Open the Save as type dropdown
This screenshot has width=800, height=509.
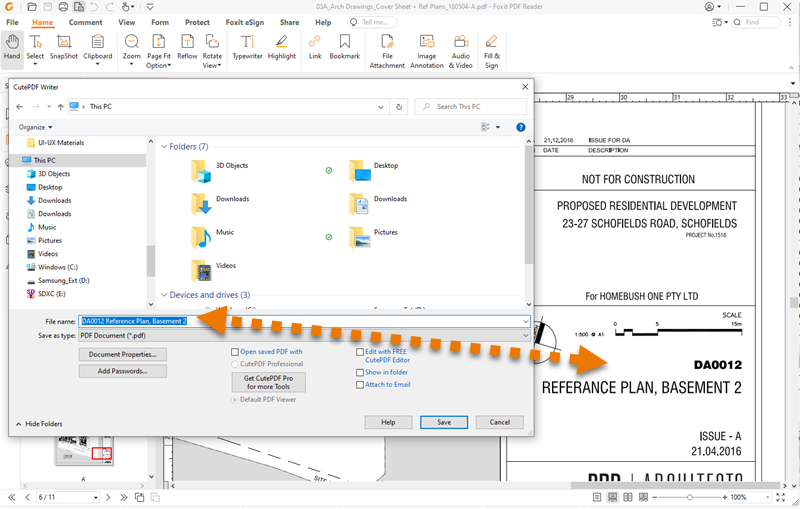point(526,336)
